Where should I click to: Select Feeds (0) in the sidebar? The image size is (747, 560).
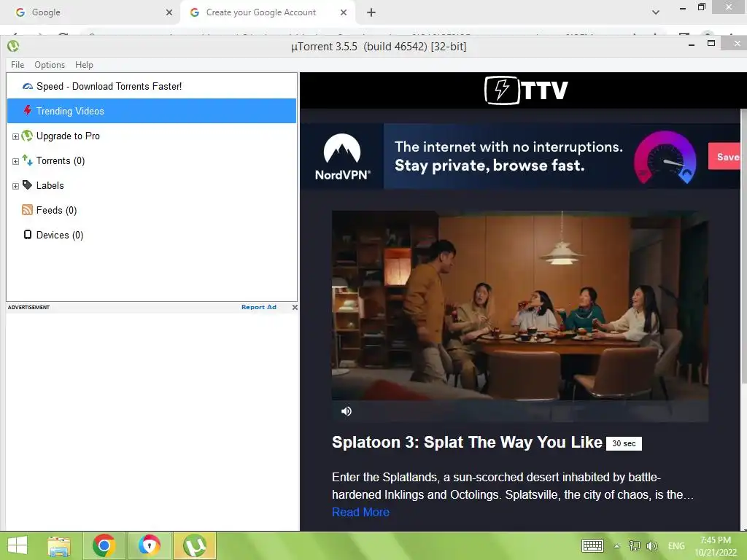coord(56,211)
